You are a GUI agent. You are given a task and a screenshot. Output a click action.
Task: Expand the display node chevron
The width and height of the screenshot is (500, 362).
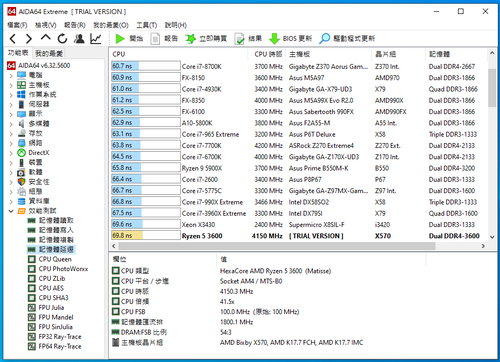click(11, 114)
